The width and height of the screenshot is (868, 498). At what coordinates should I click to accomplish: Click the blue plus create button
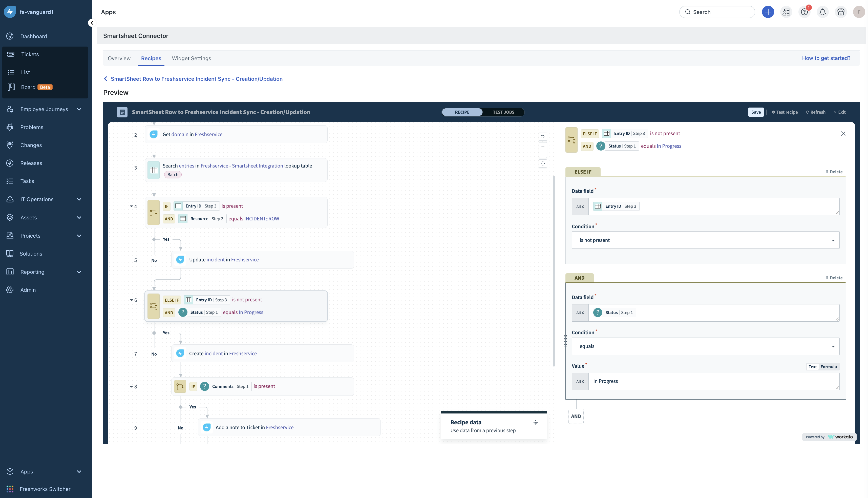coord(768,12)
